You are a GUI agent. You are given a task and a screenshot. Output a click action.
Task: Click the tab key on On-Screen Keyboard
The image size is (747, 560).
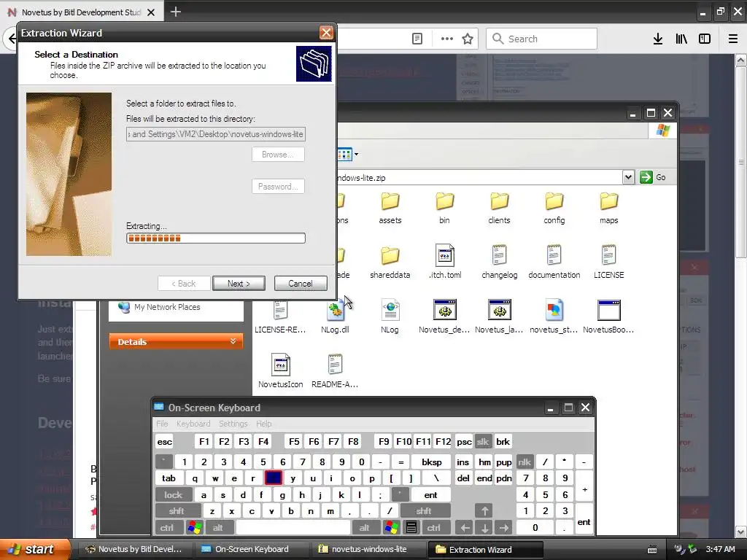[169, 478]
